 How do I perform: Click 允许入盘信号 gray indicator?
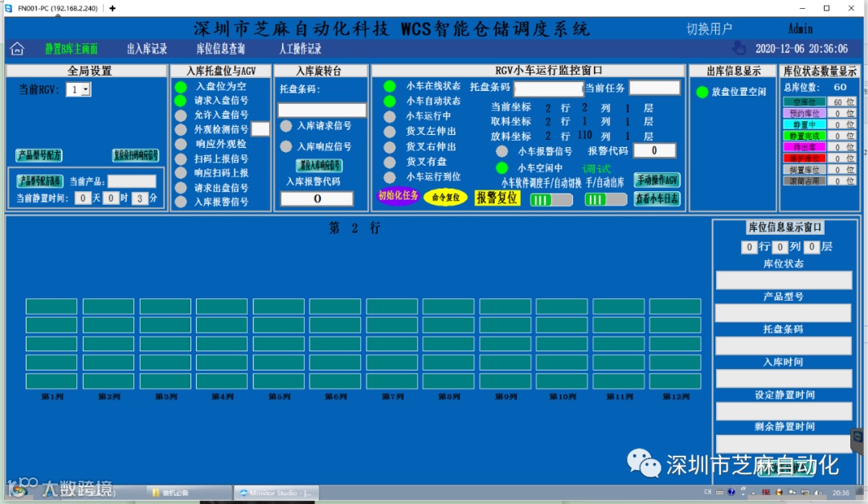[181, 115]
